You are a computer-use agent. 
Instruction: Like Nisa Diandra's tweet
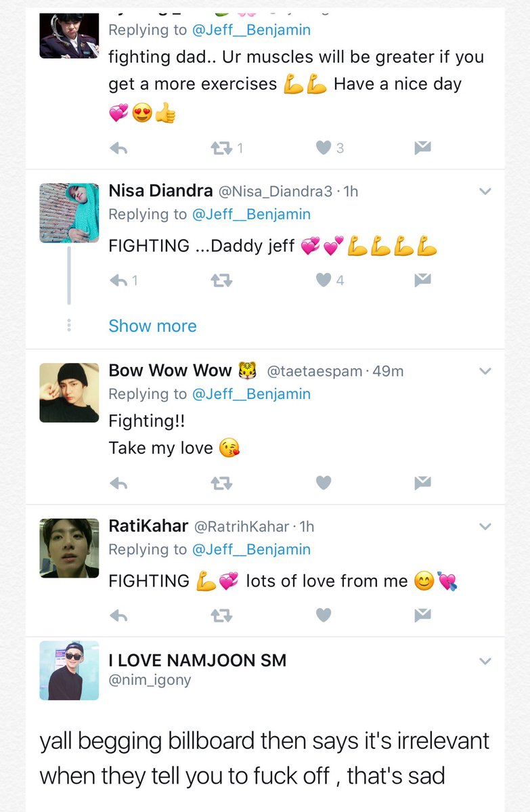(x=324, y=280)
